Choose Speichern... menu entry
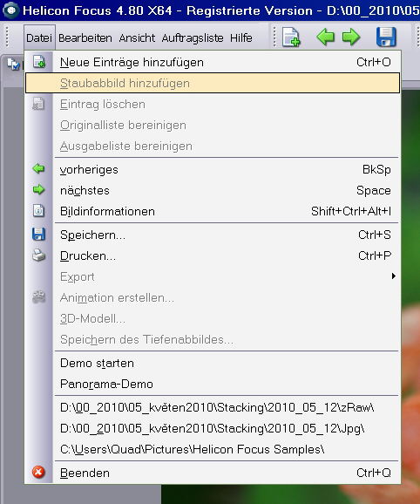The height and width of the screenshot is (504, 420). 213,235
